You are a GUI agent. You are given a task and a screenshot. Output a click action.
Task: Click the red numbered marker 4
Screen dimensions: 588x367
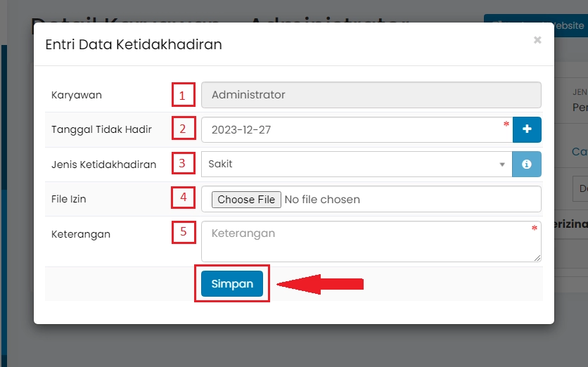[x=183, y=198]
